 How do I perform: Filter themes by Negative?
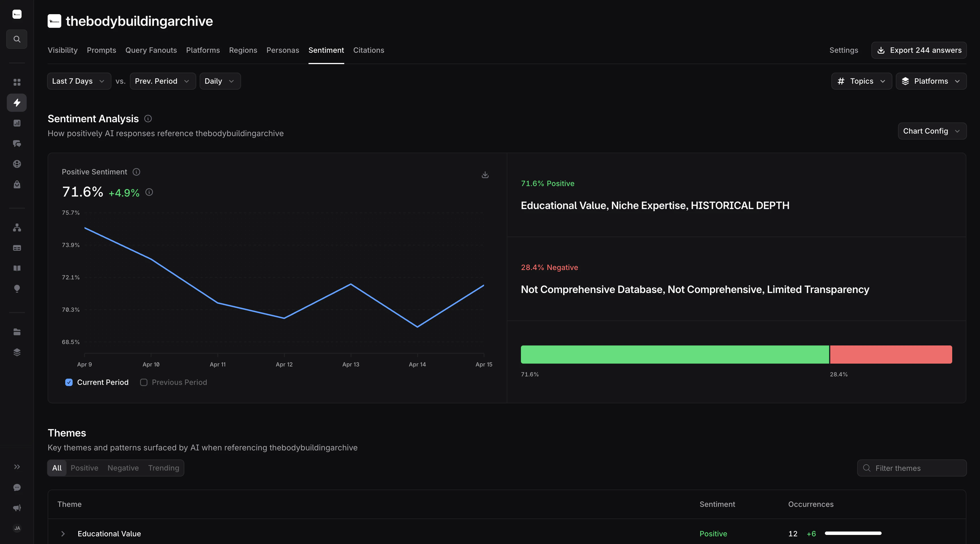coord(123,468)
